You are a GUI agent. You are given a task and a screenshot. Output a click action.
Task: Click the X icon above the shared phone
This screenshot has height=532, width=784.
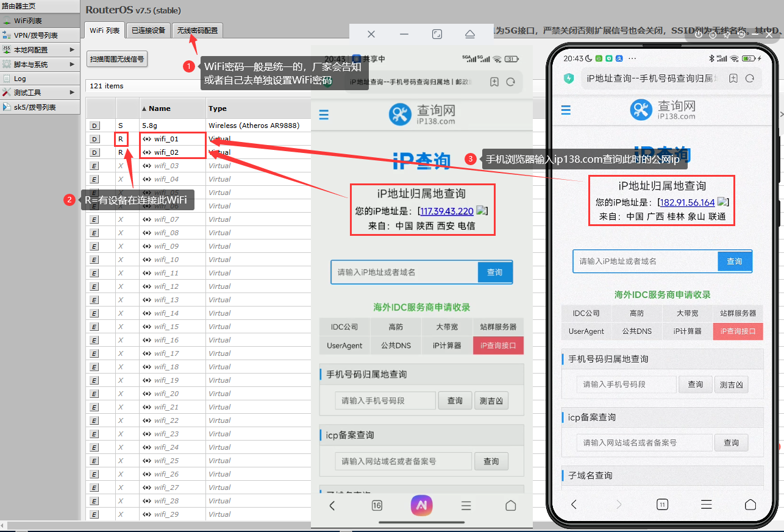click(x=371, y=34)
